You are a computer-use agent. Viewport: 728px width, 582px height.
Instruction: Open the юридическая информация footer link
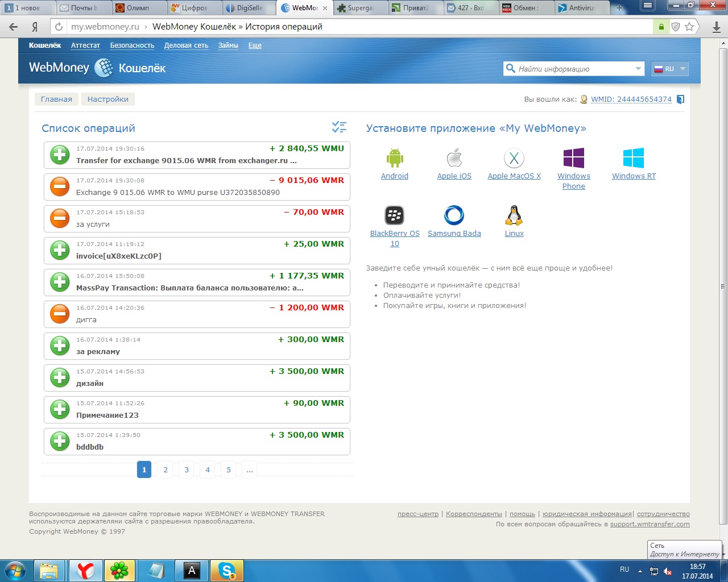point(587,514)
